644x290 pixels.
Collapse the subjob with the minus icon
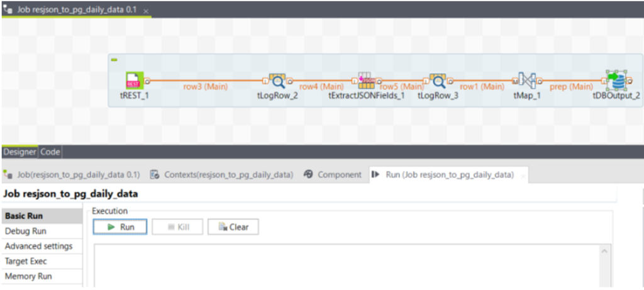coord(114,60)
